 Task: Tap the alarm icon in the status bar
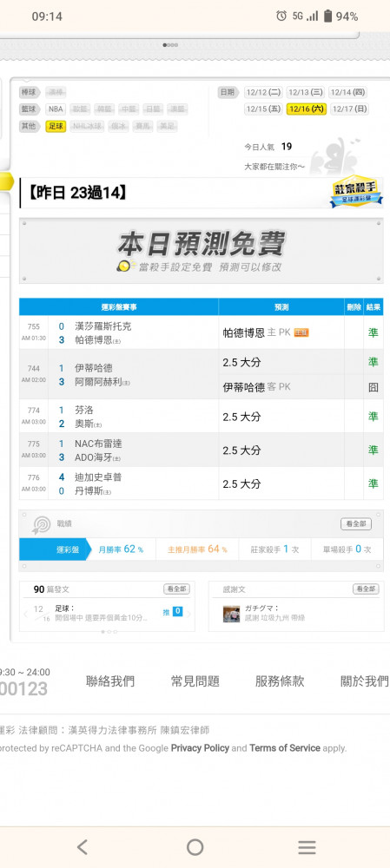(281, 16)
